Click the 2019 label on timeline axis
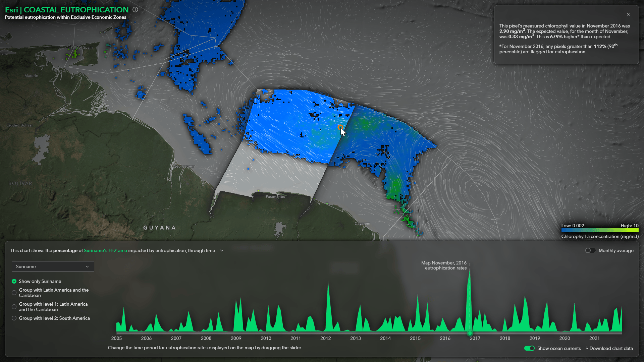The height and width of the screenshot is (362, 644). point(535,338)
